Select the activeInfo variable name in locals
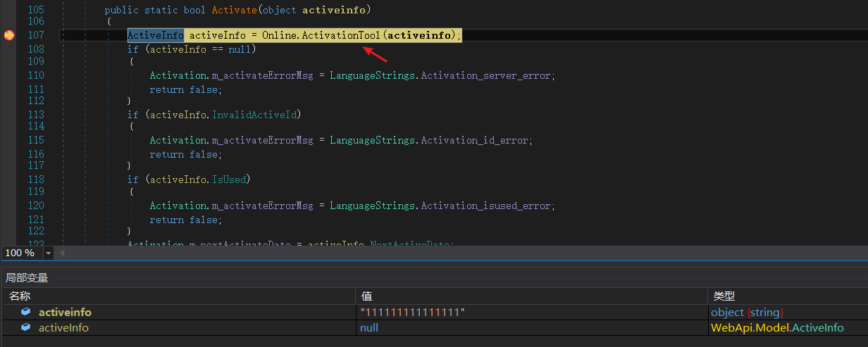This screenshot has height=347, width=868. point(63,327)
